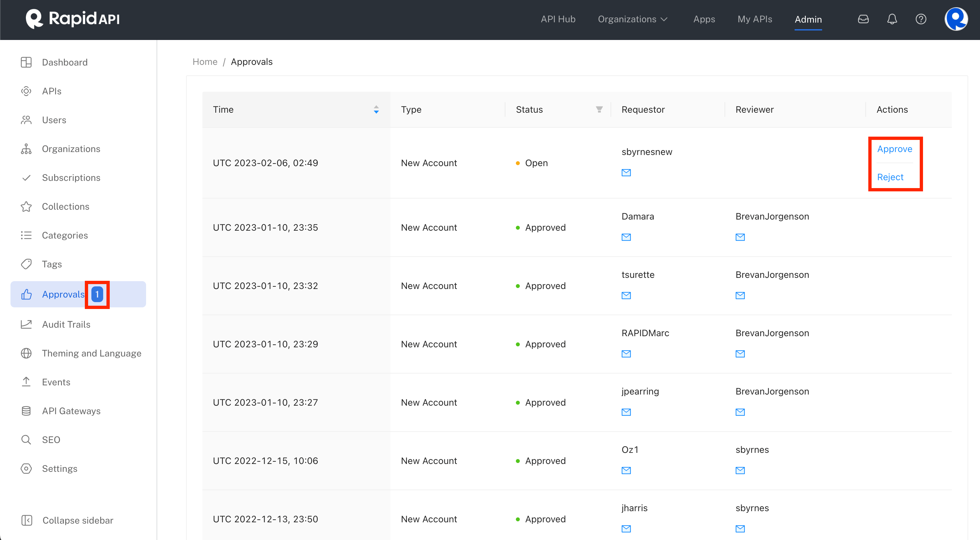Click email icon for reviewer sbyrnes on Oz1 row
Screen dimensions: 980x540
(x=740, y=470)
